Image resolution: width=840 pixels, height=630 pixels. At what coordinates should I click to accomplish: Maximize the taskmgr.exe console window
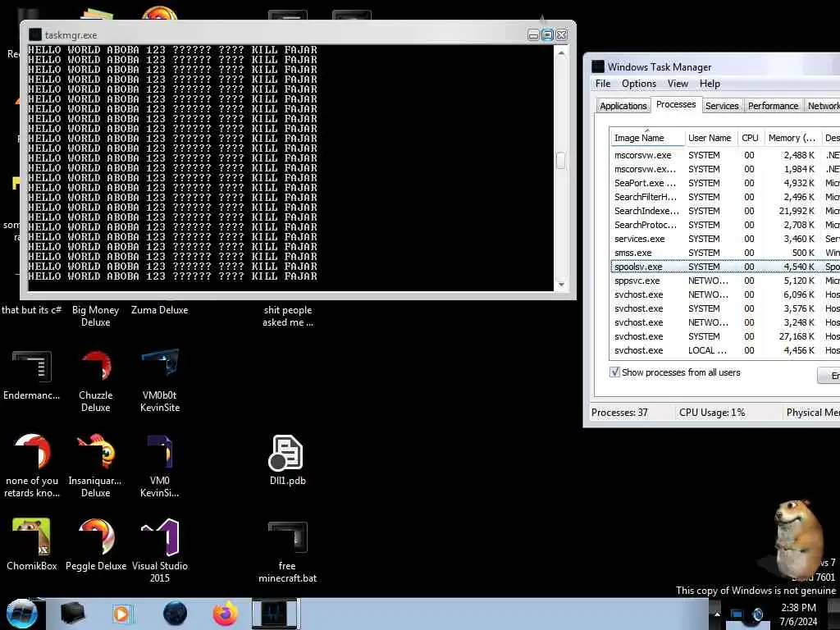pyautogui.click(x=547, y=34)
